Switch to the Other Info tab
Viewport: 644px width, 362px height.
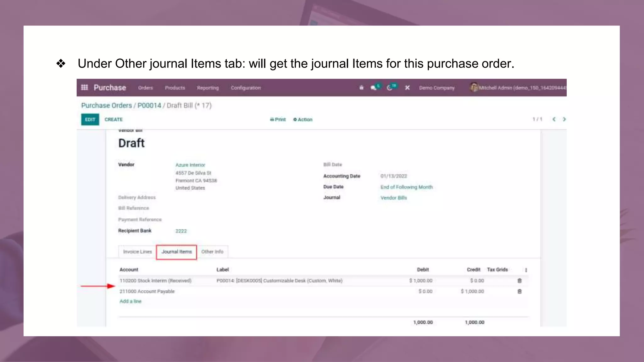tap(212, 252)
